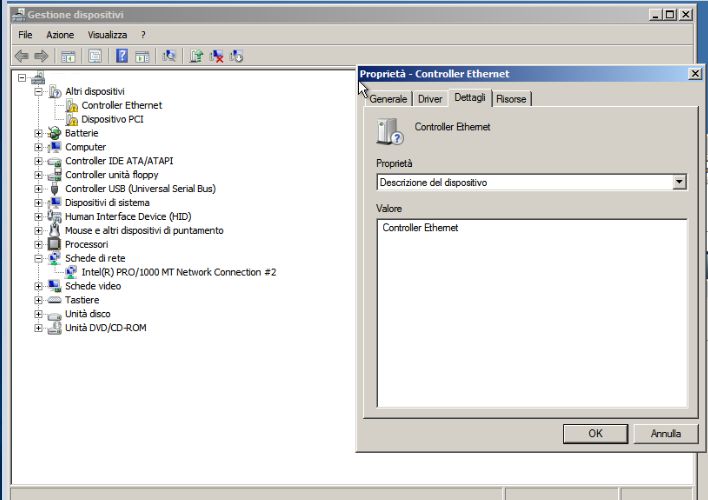Viewport: 708px width, 500px height.
Task: Open the Proprietà dropdown list
Action: pos(680,182)
